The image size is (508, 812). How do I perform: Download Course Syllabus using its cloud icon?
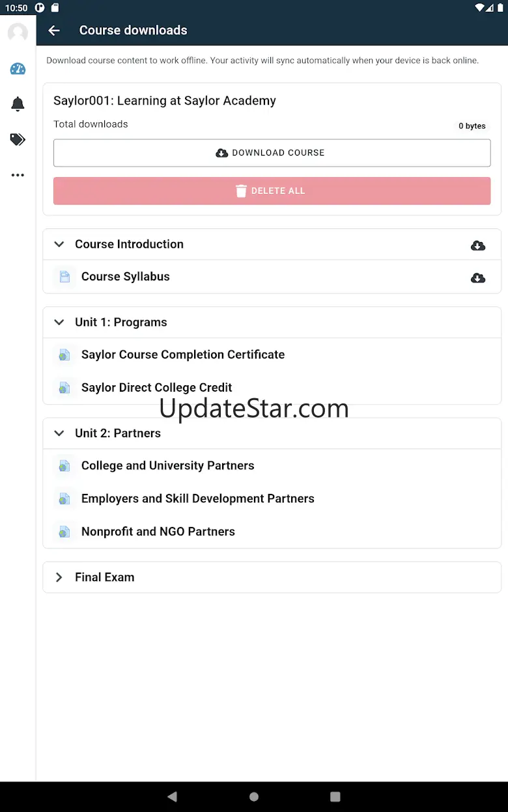pyautogui.click(x=477, y=278)
